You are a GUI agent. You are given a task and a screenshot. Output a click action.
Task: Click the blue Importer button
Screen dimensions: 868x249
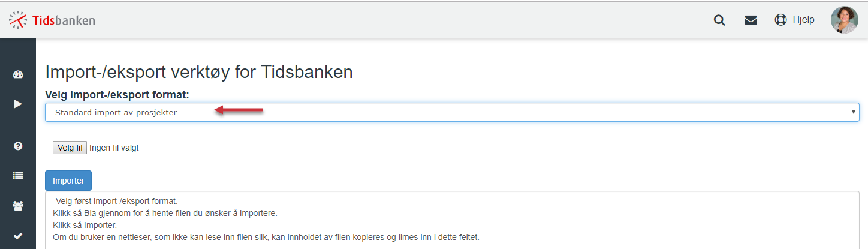68,181
